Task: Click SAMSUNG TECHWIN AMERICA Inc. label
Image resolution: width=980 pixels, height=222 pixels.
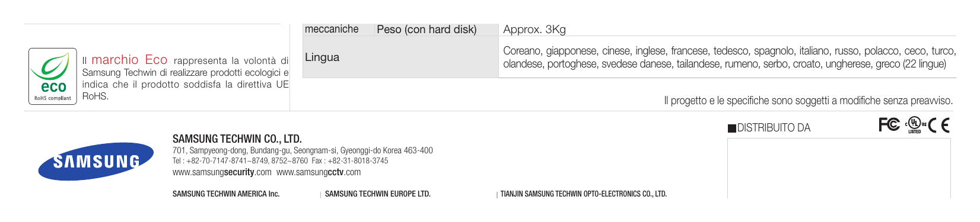Action: 226,194
